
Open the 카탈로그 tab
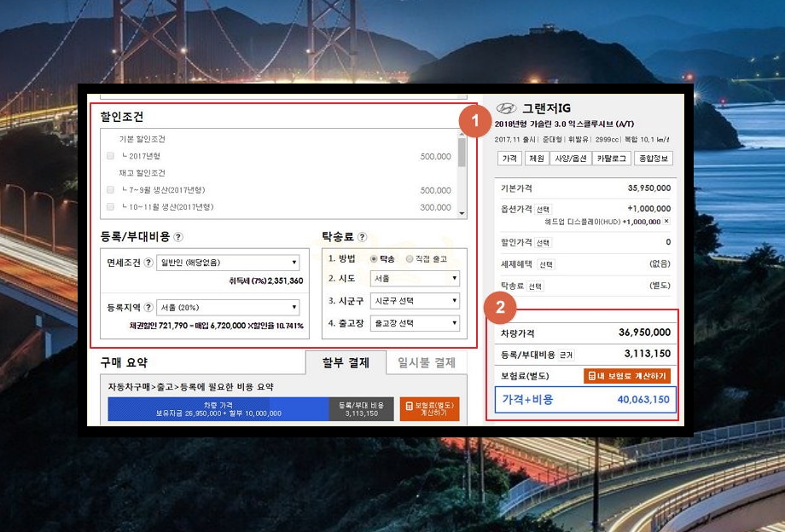point(612,159)
